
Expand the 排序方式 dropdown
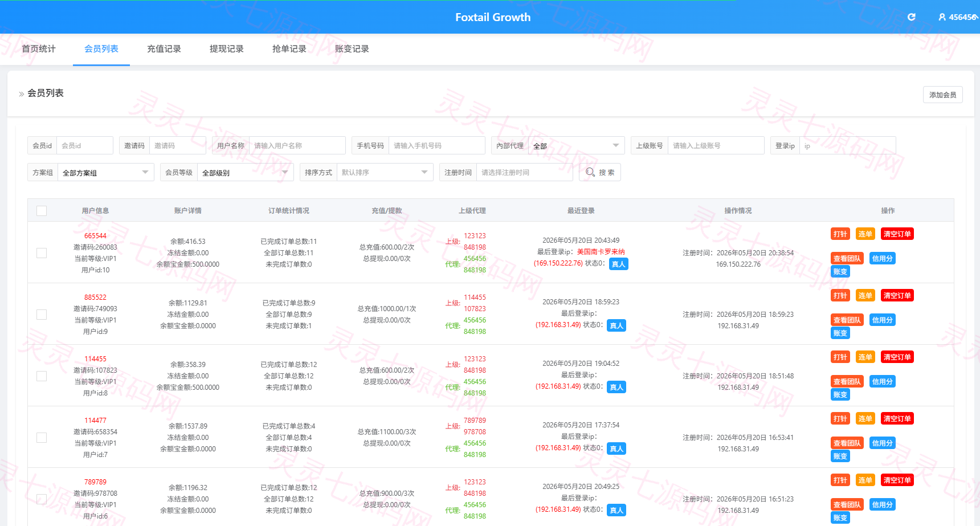(x=385, y=172)
